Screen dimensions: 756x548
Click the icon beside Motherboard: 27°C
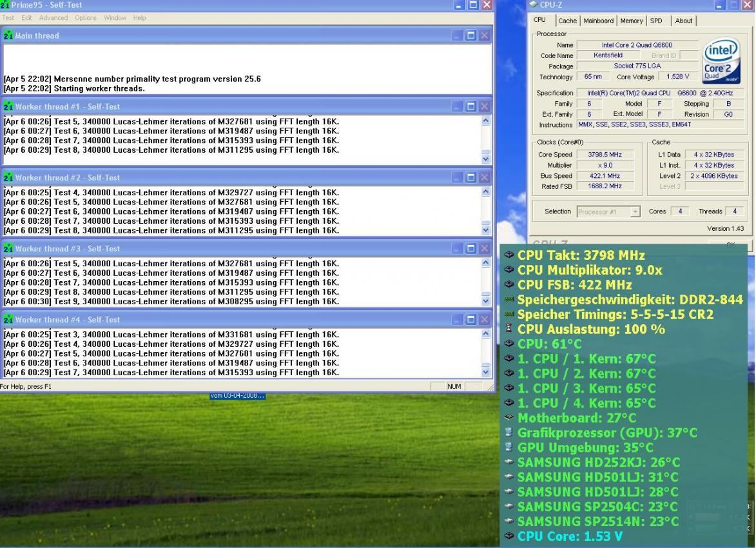tap(509, 417)
